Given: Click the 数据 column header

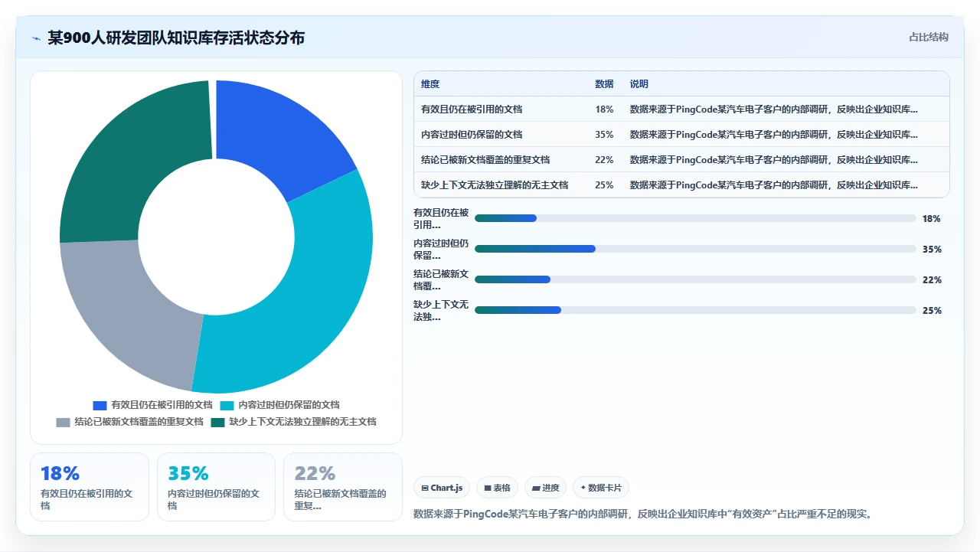Looking at the screenshot, I should [604, 84].
